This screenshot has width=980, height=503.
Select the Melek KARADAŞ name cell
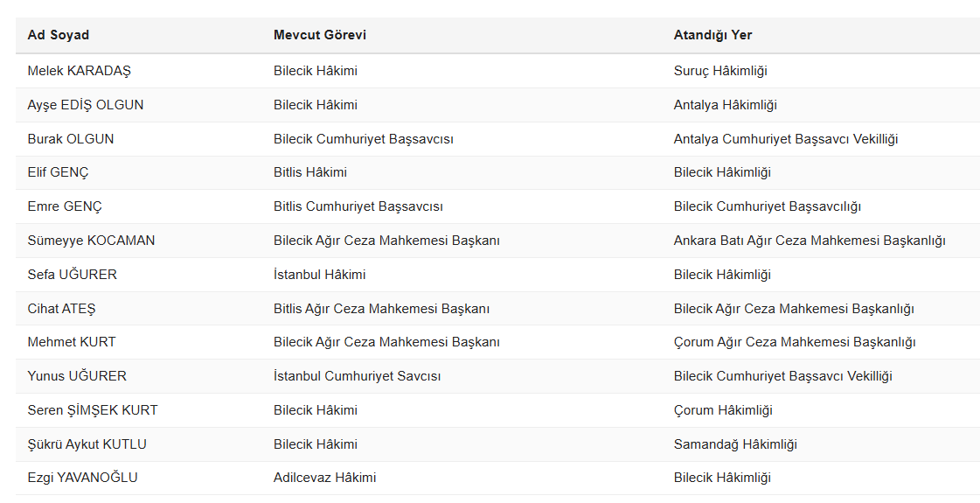80,71
